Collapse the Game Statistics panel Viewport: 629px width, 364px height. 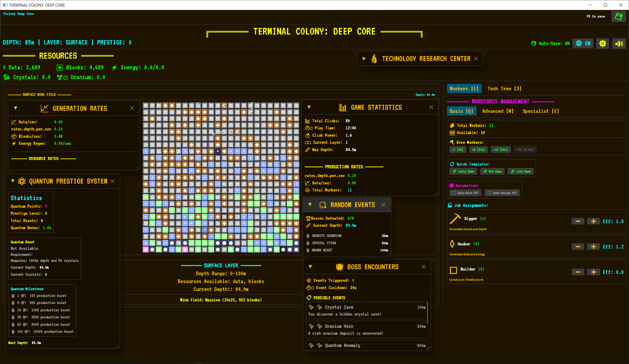pos(309,107)
